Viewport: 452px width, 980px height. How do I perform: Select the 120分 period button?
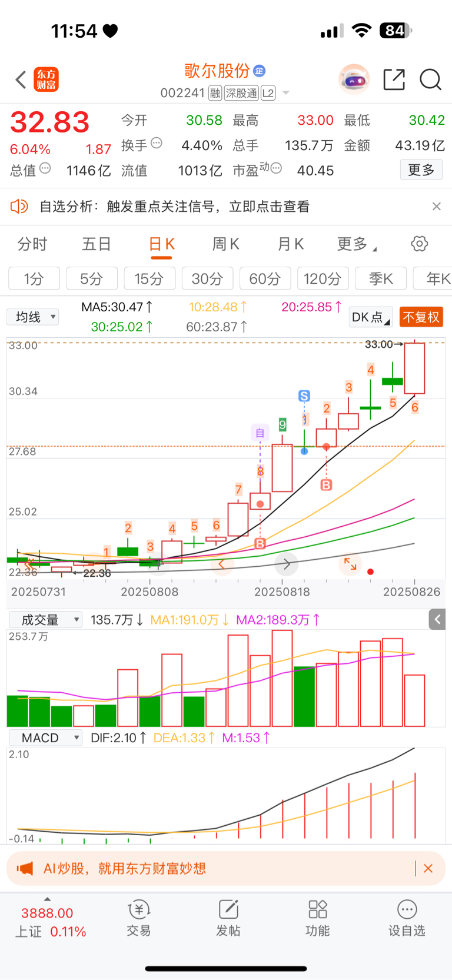point(323,278)
